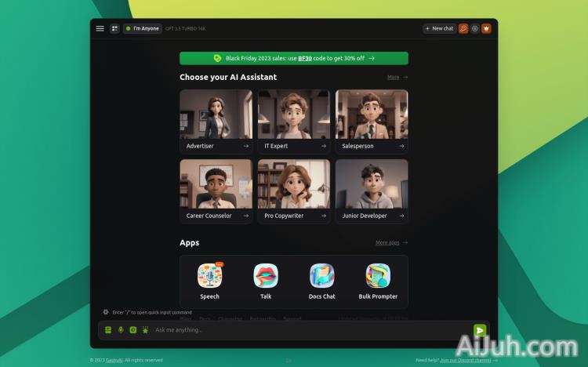Open the Docs Chat app

click(x=321, y=276)
